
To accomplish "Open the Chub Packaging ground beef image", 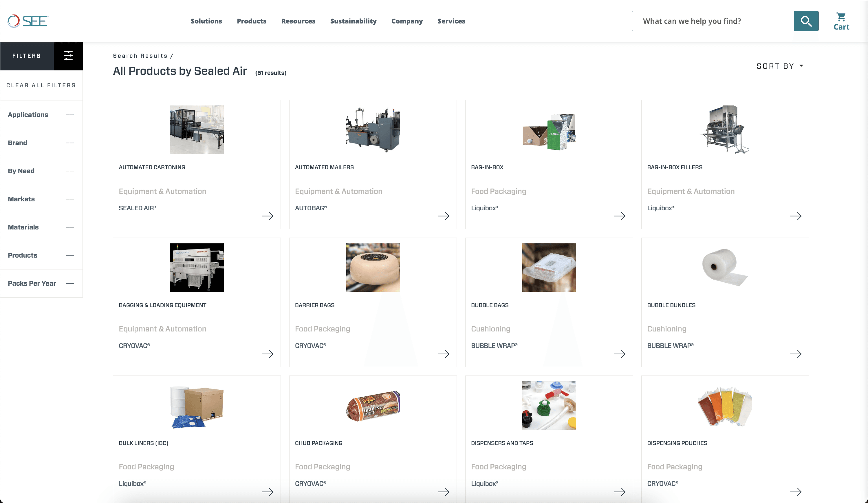I will (373, 405).
